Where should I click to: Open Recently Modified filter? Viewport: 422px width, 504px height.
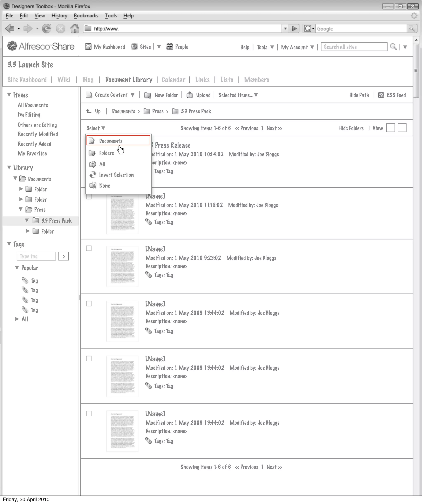pos(38,134)
